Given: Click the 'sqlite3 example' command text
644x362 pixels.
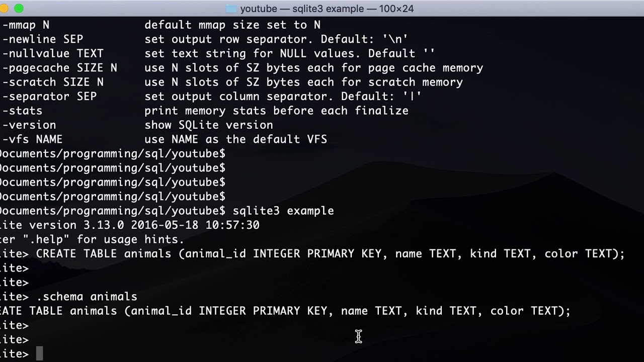Looking at the screenshot, I should [x=283, y=211].
